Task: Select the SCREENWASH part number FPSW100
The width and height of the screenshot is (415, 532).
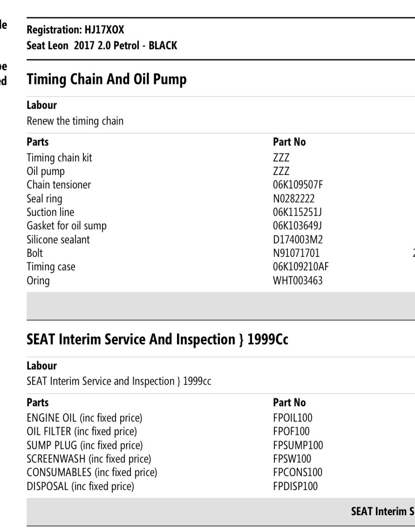Action: [292, 459]
